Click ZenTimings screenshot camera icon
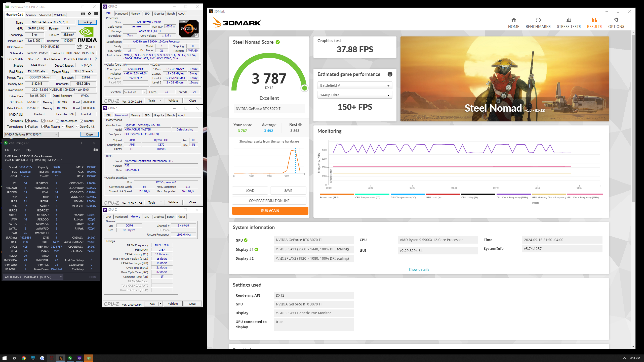Screen dimensions: 644x362 click(96, 150)
